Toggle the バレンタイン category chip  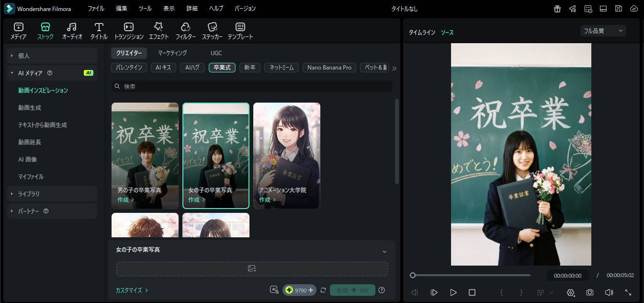pyautogui.click(x=129, y=68)
